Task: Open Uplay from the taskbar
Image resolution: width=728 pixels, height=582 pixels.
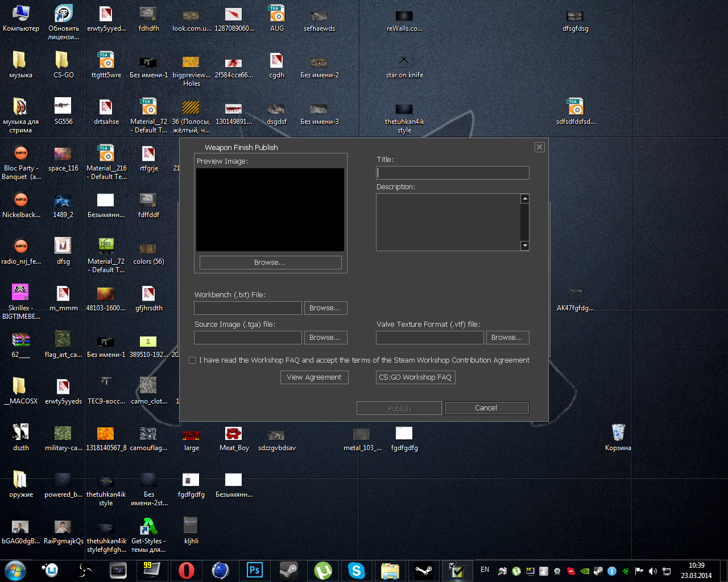Action: (51, 570)
